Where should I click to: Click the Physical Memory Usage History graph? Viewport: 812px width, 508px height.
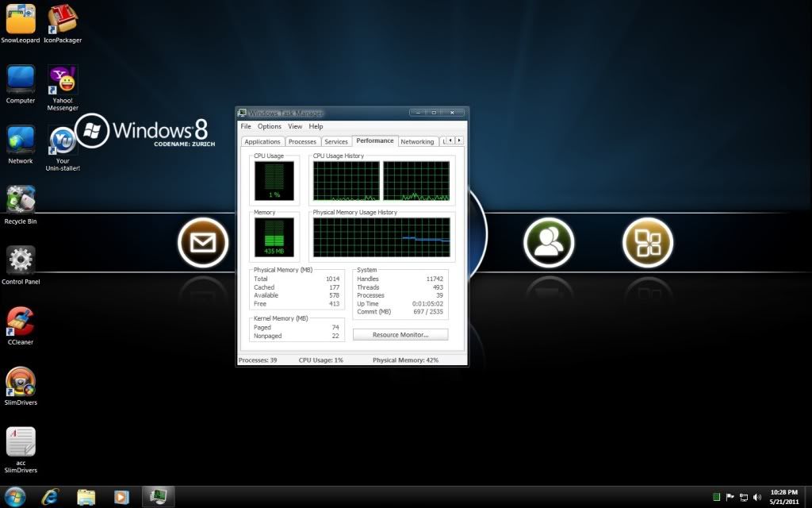pyautogui.click(x=381, y=237)
